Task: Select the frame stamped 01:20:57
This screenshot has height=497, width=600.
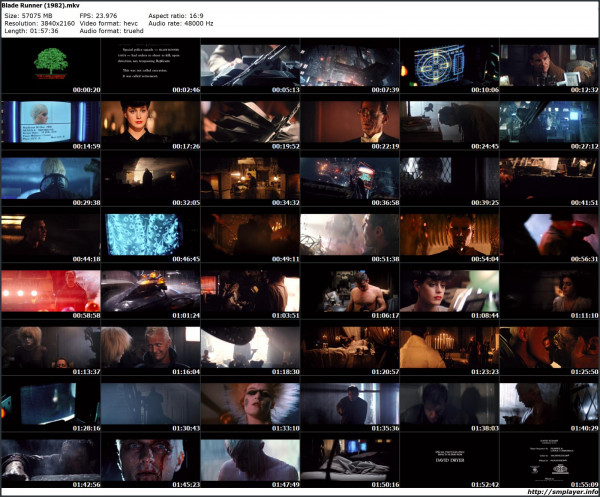Action: [x=350, y=347]
